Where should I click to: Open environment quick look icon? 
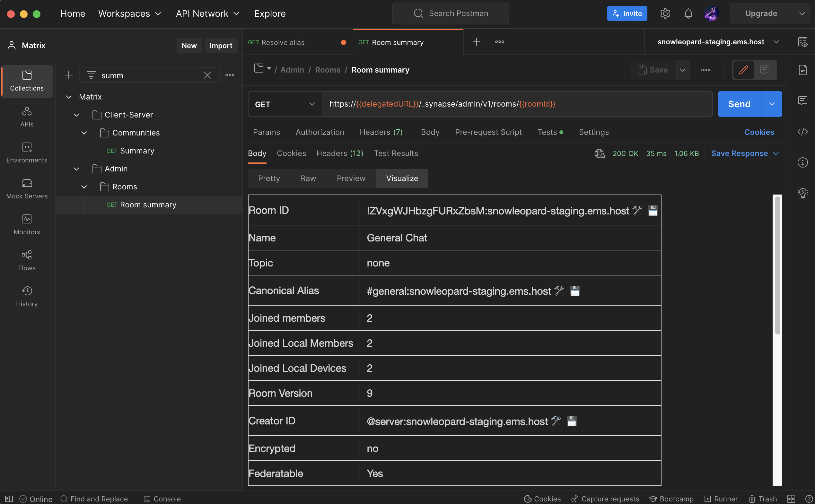[x=803, y=42]
